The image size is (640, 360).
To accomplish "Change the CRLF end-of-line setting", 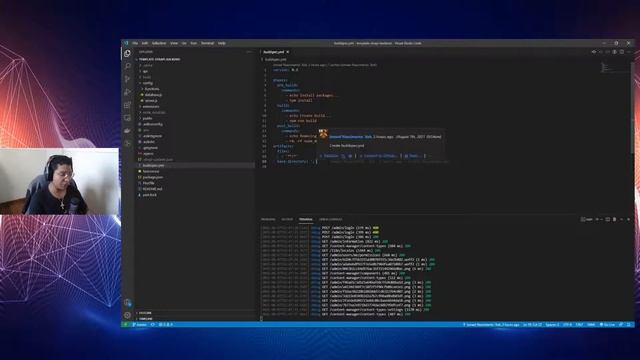I will coord(579,325).
